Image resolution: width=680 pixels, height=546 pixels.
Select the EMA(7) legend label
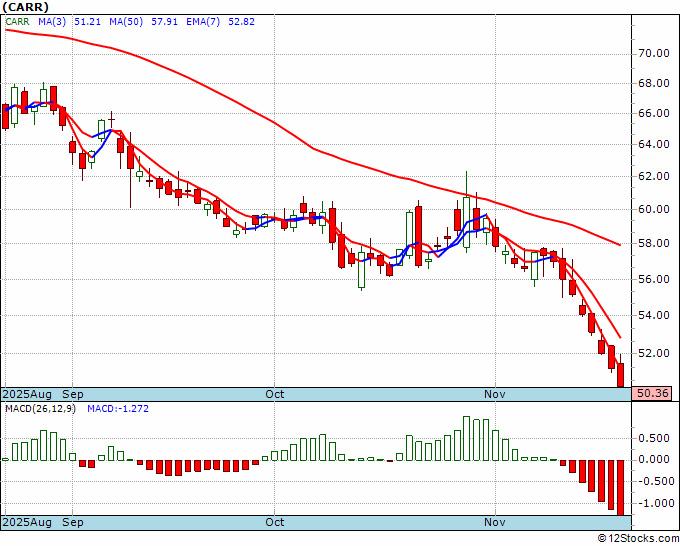[x=203, y=22]
